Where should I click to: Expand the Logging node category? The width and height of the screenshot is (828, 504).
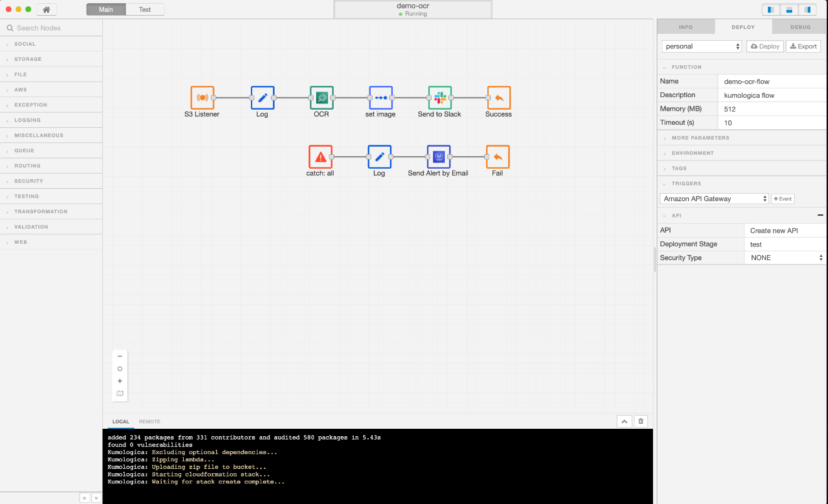51,120
